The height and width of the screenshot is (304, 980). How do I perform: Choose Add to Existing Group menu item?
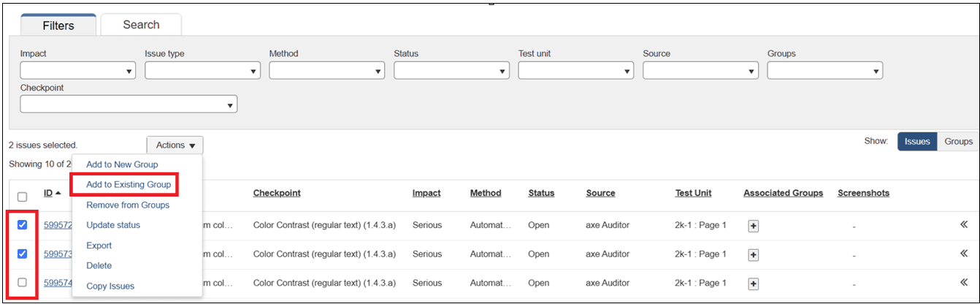click(x=129, y=185)
